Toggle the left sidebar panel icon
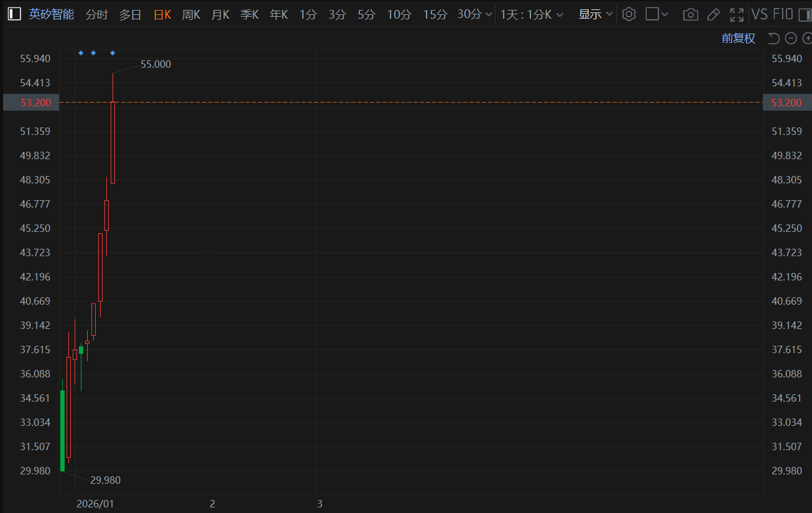Viewport: 812px width, 513px height. click(x=14, y=14)
